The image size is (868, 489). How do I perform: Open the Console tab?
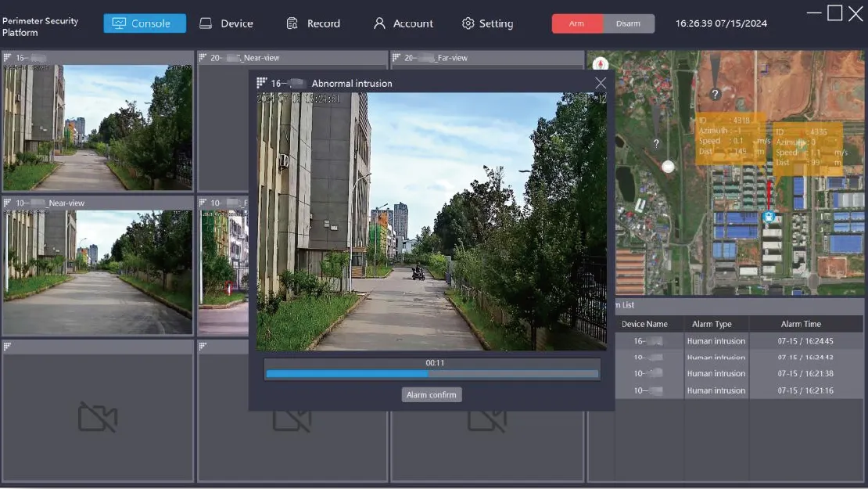tap(145, 23)
